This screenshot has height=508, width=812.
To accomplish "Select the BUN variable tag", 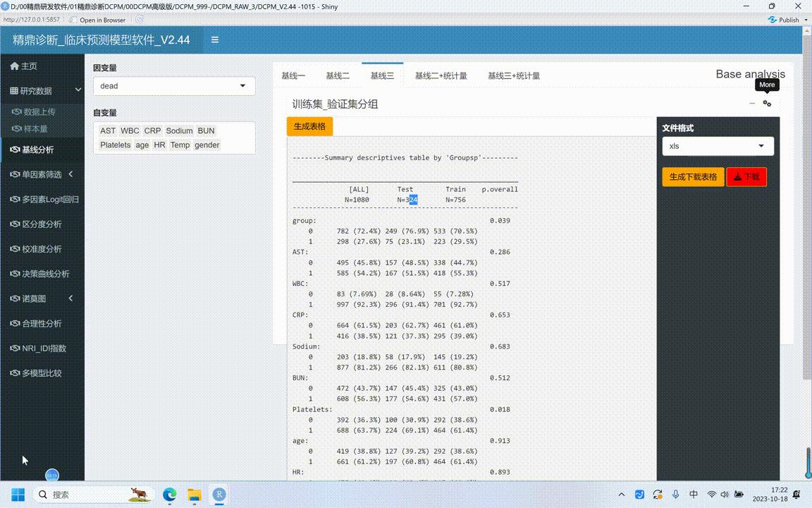I will point(206,131).
